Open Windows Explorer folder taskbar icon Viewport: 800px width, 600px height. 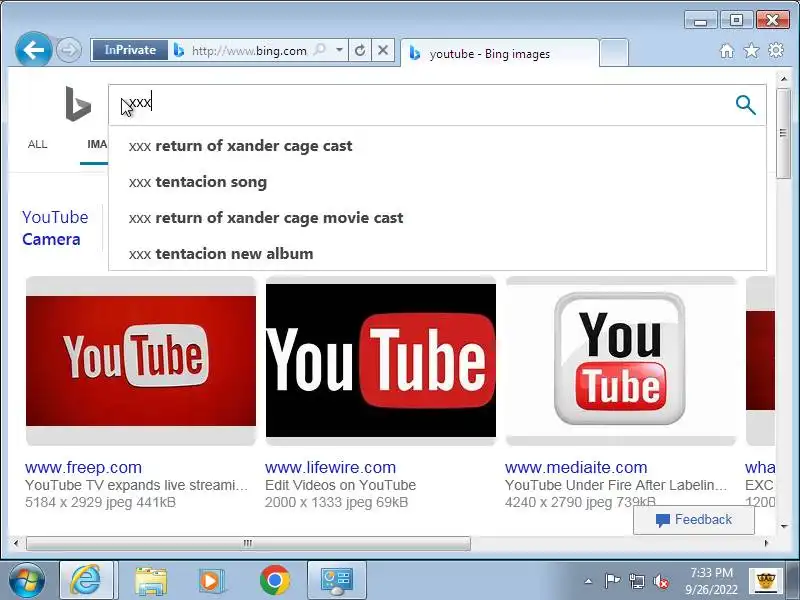(151, 581)
